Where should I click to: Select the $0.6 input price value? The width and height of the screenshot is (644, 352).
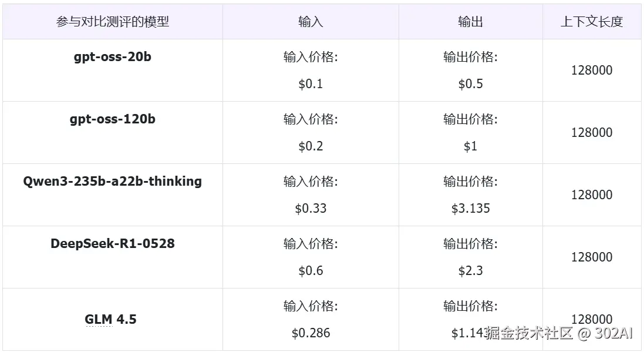(x=311, y=271)
